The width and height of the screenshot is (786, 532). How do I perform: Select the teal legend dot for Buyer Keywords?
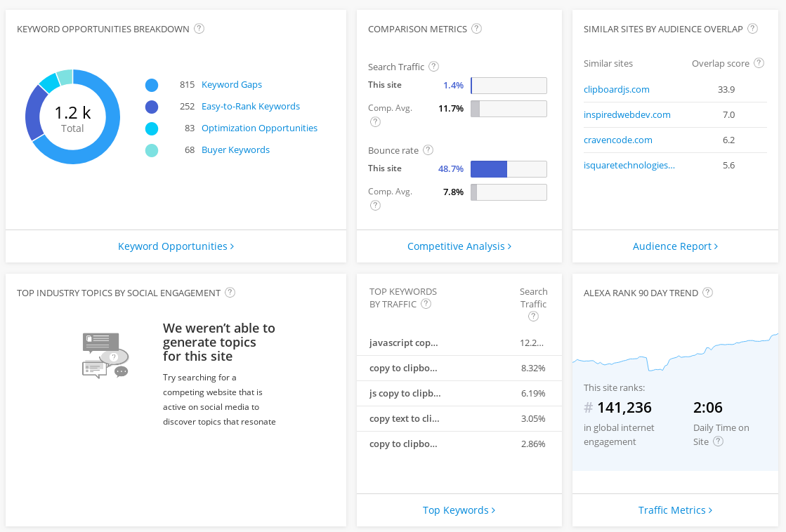(x=152, y=149)
